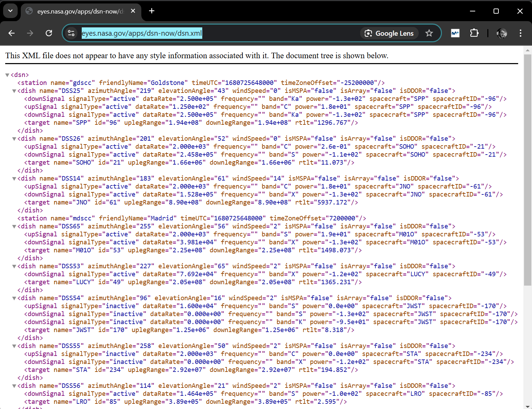Click the profile avatar icon
The width and height of the screenshot is (532, 409).
[502, 33]
